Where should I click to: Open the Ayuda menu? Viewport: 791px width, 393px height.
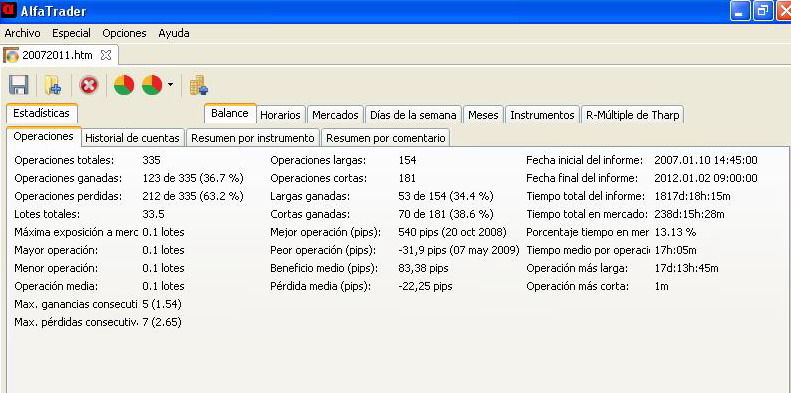point(174,33)
